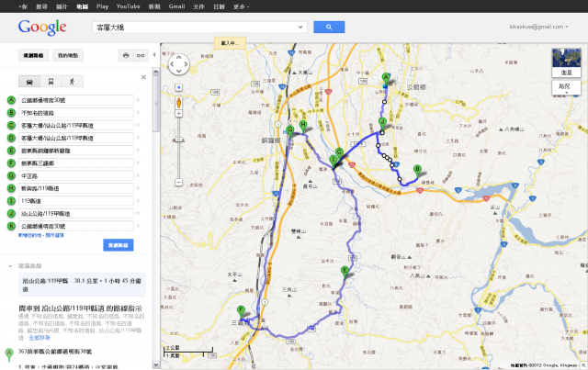588x370 pixels.
Task: Select the public transit travel mode
Action: [51, 82]
